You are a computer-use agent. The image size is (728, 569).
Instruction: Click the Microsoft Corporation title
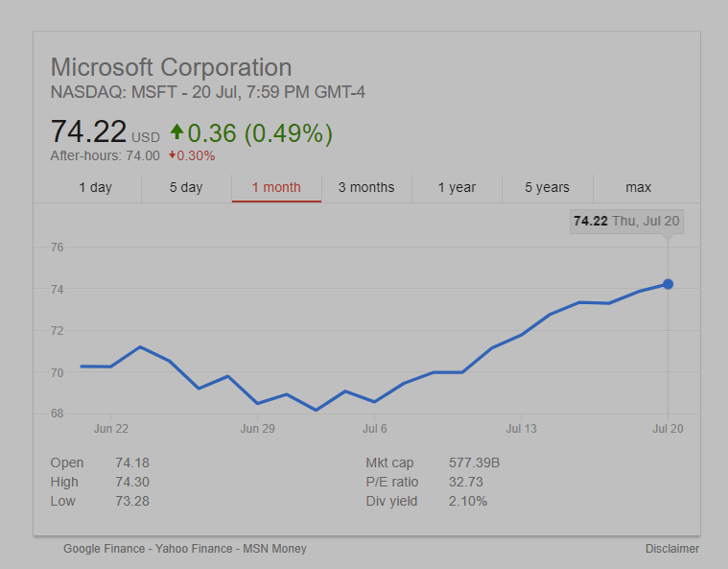coord(171,68)
